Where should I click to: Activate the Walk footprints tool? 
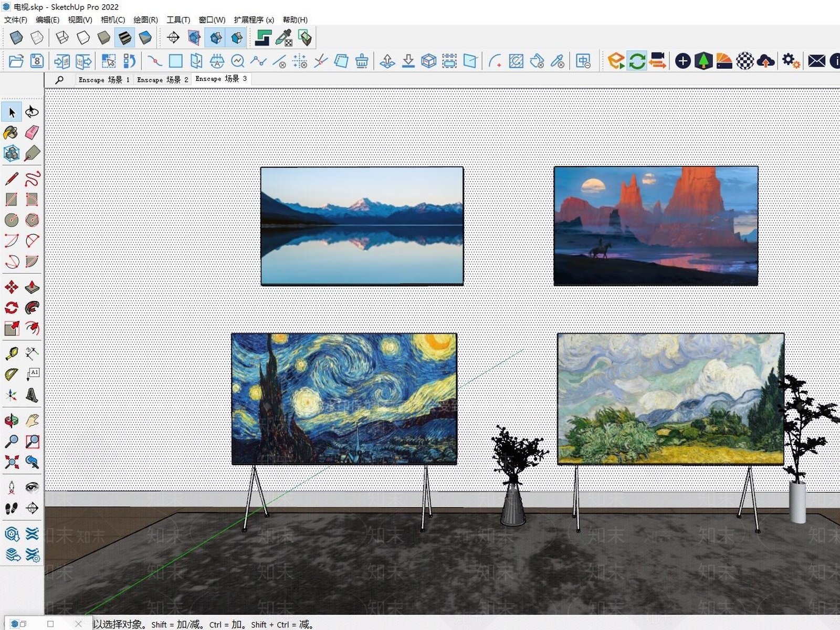click(x=11, y=508)
